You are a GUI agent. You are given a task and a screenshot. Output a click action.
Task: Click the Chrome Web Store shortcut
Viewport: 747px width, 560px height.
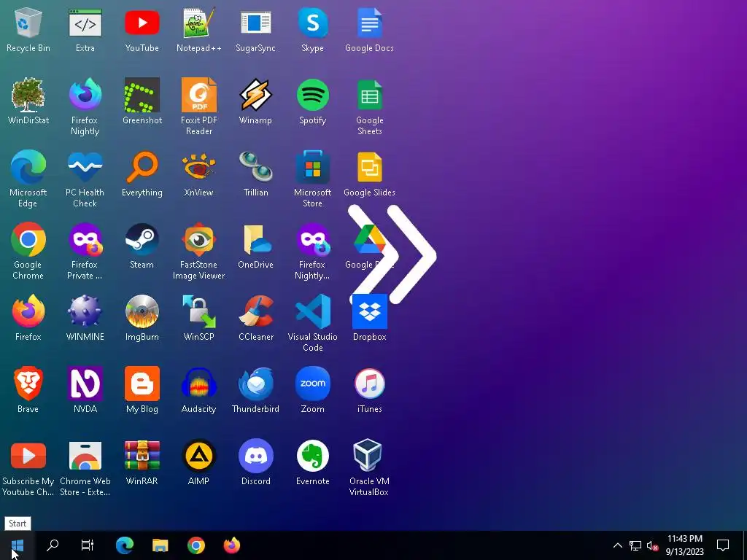point(85,456)
